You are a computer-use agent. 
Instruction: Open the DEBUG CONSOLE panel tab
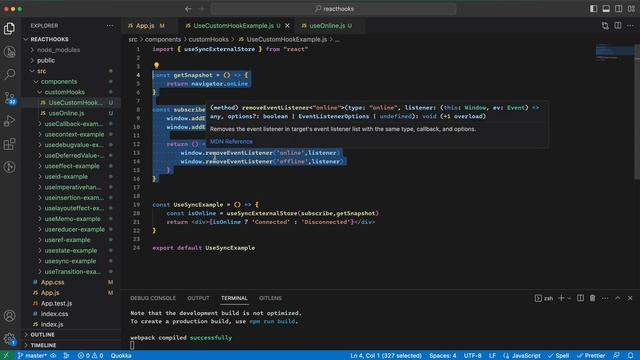point(153,298)
